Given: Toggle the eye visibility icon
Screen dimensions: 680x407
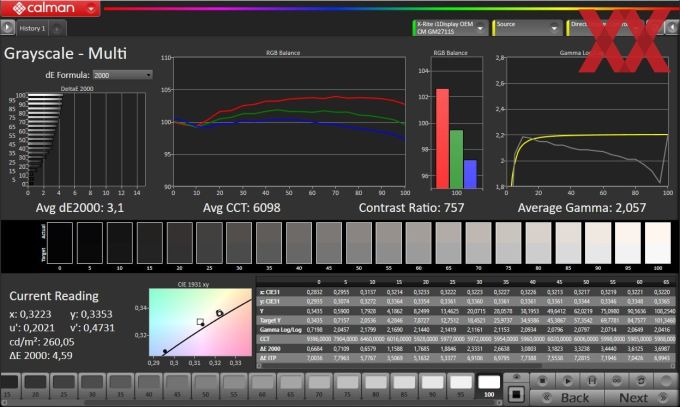Looking at the screenshot, I should point(516,377).
